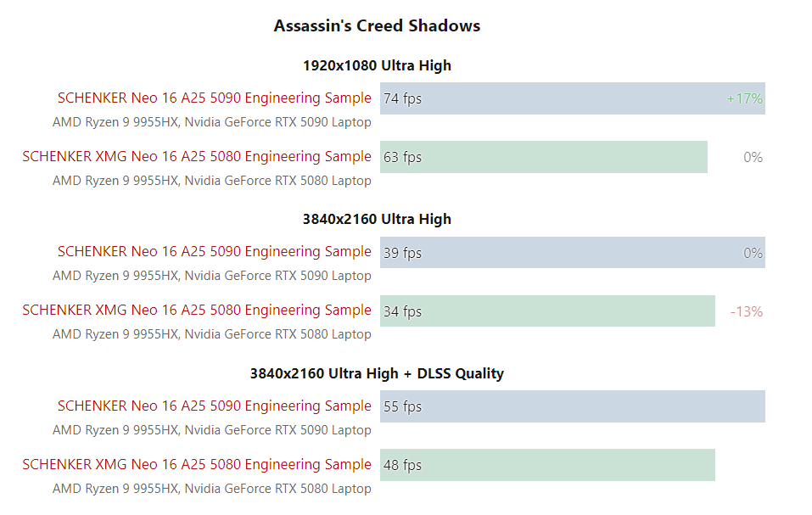Click the RTX 5080 Laptop spec under the 63 fps entry
This screenshot has height=515, width=812.
point(212,181)
